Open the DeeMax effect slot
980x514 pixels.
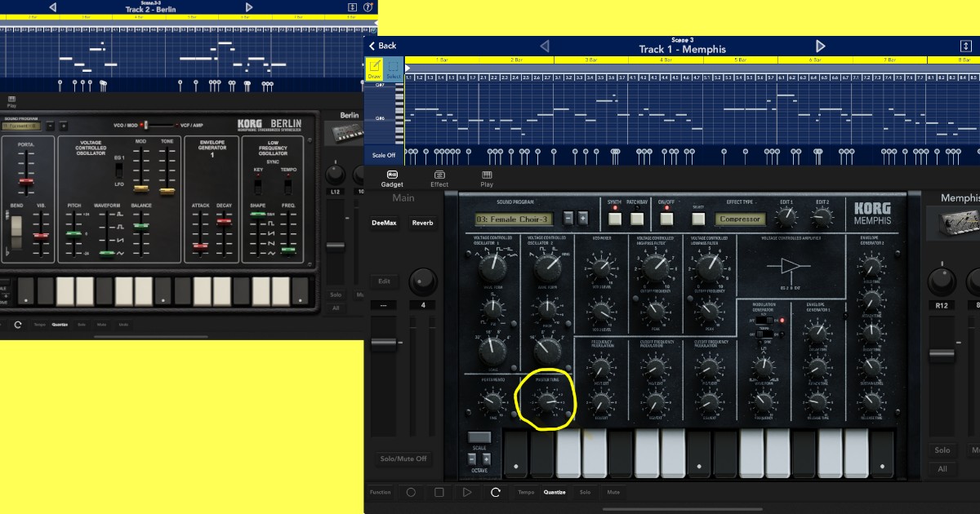click(385, 223)
